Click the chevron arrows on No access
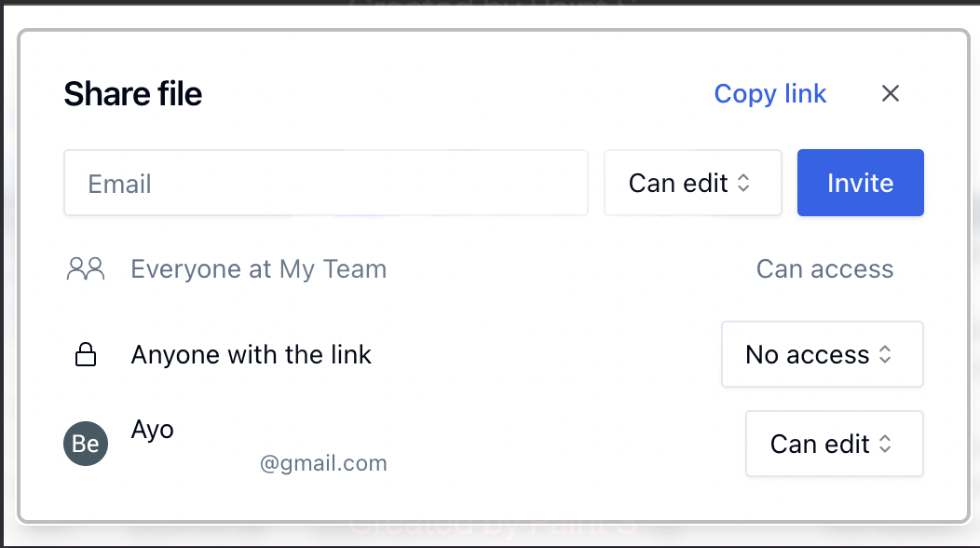Image resolution: width=980 pixels, height=548 pixels. (885, 355)
